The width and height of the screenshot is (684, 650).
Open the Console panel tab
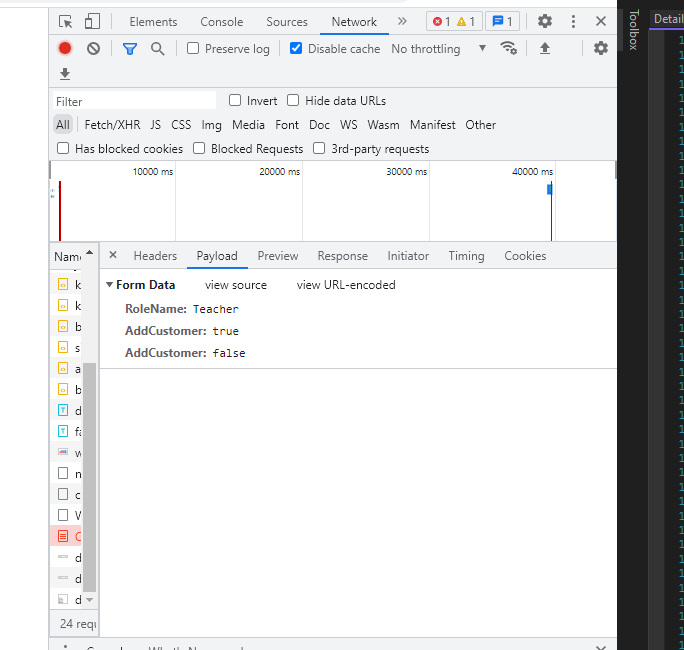221,22
